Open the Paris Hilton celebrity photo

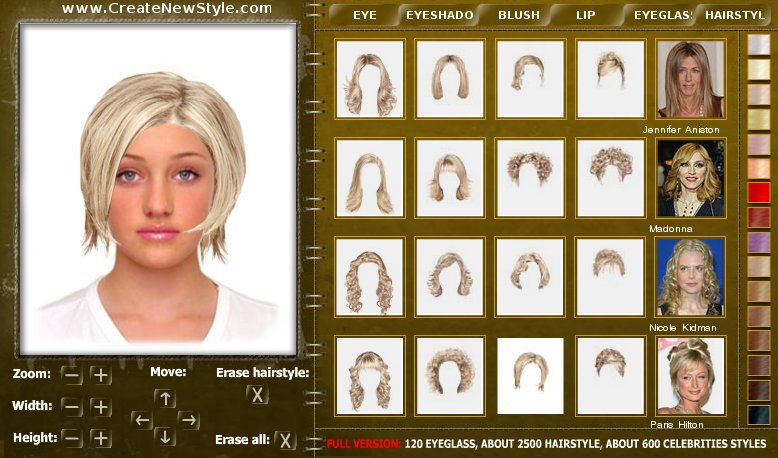click(x=691, y=376)
